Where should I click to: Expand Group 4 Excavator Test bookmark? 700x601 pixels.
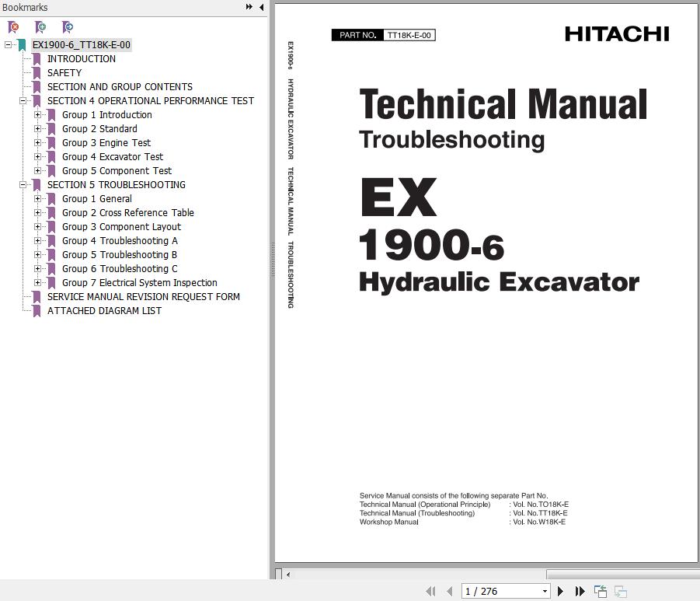pyautogui.click(x=37, y=157)
